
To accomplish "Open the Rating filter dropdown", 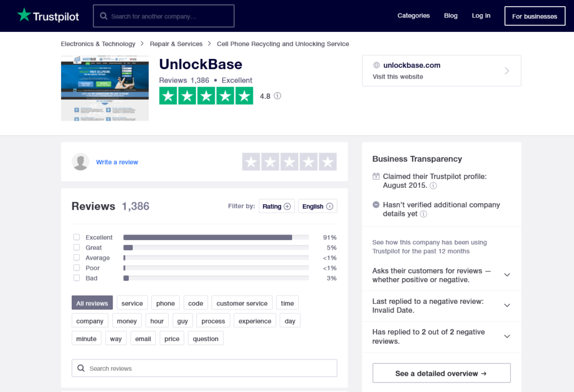I will (276, 206).
